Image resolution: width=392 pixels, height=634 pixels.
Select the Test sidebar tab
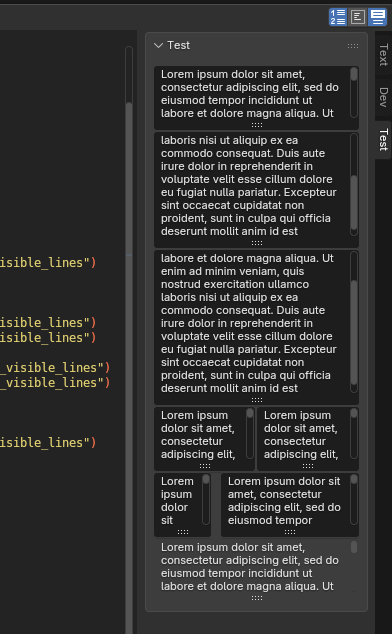(x=383, y=139)
